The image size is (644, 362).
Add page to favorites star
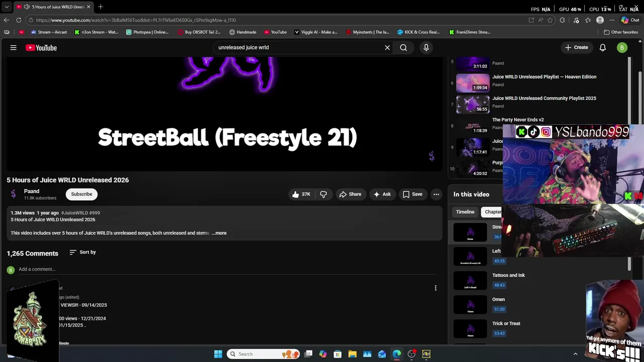click(550, 20)
